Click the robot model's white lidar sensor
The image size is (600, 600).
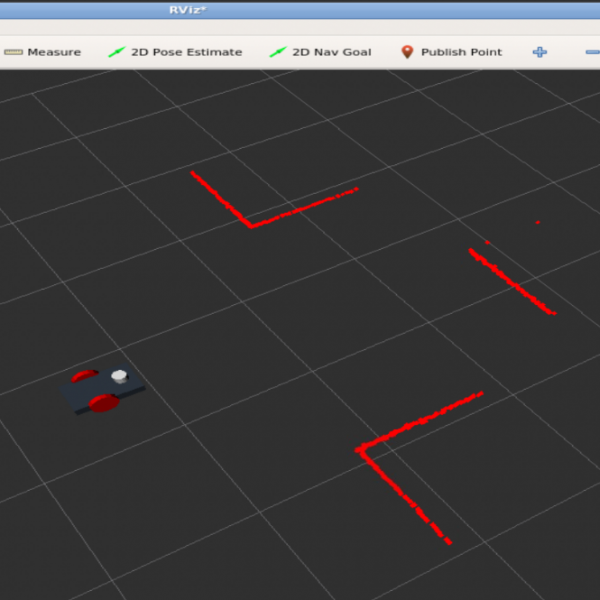pos(119,376)
